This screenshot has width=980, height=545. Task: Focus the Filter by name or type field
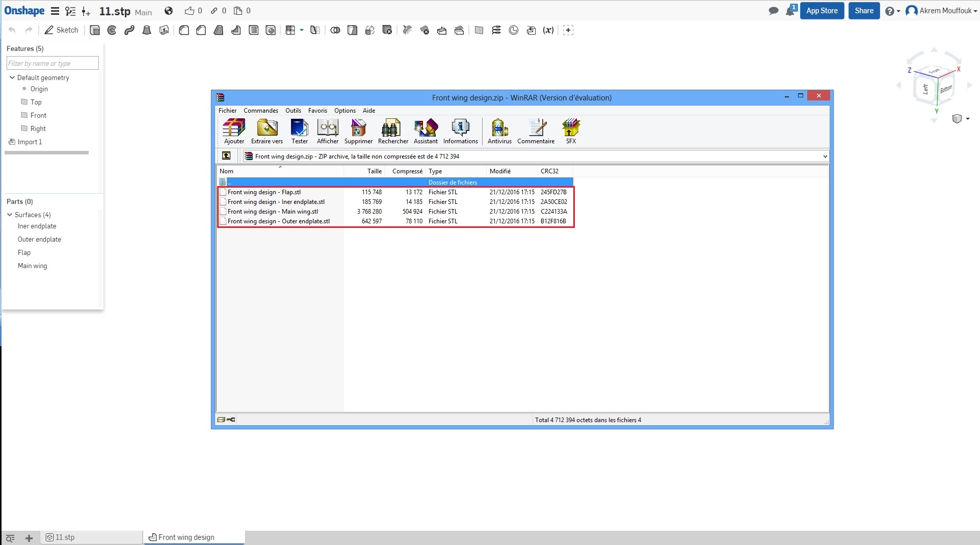(52, 63)
